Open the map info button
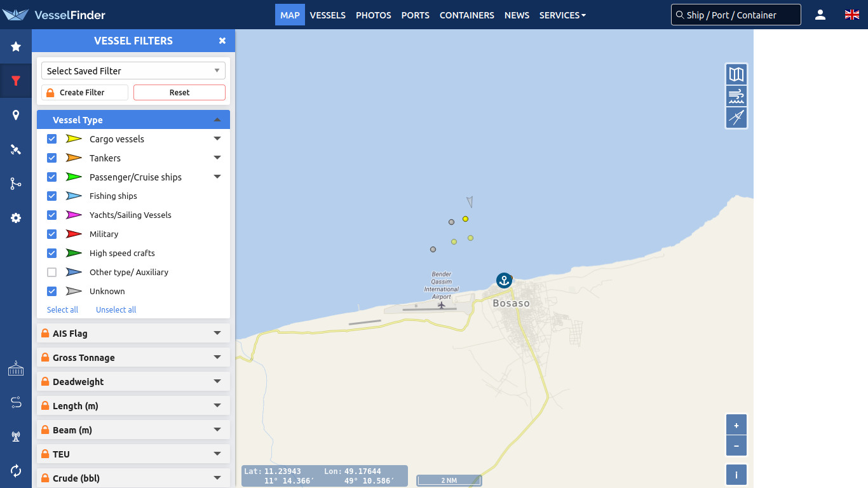 click(x=736, y=475)
